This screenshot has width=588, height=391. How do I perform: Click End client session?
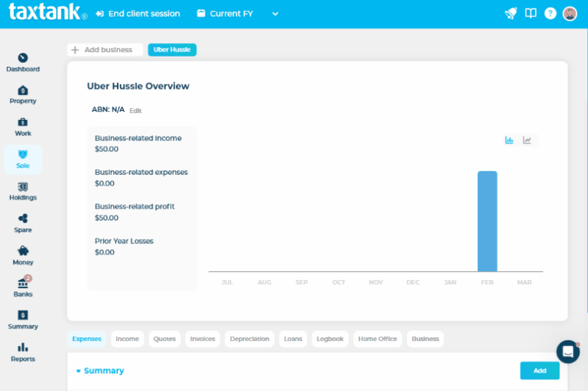(x=138, y=14)
